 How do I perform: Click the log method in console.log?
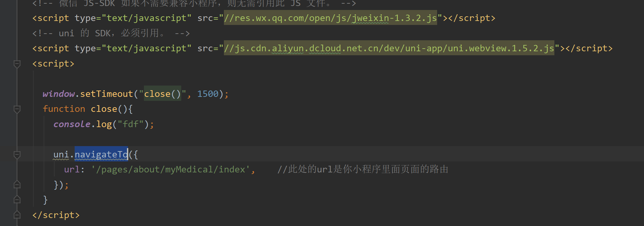click(x=104, y=124)
